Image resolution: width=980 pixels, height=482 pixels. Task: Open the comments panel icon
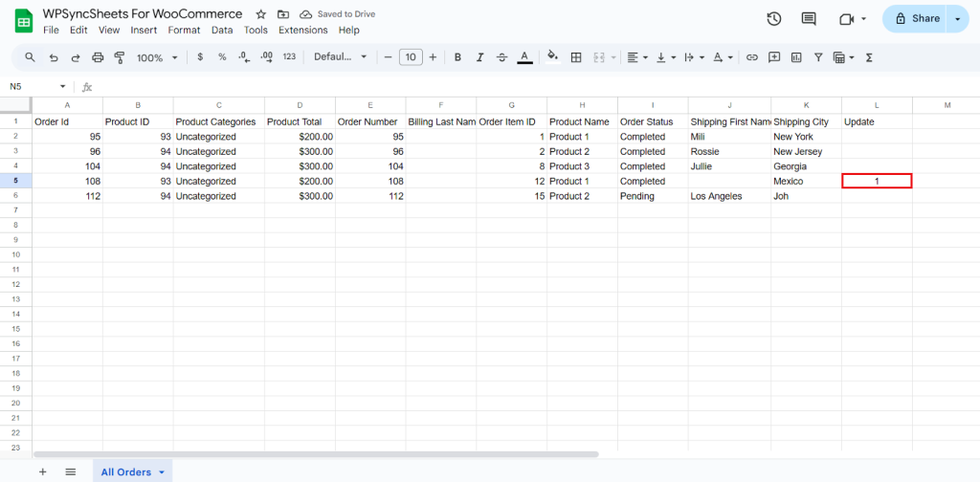point(809,19)
